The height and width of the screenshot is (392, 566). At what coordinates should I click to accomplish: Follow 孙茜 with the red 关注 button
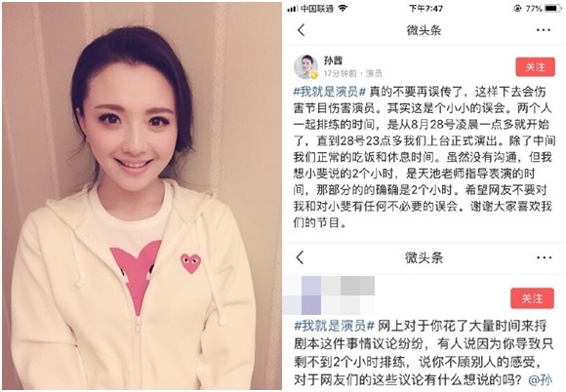pos(535,67)
